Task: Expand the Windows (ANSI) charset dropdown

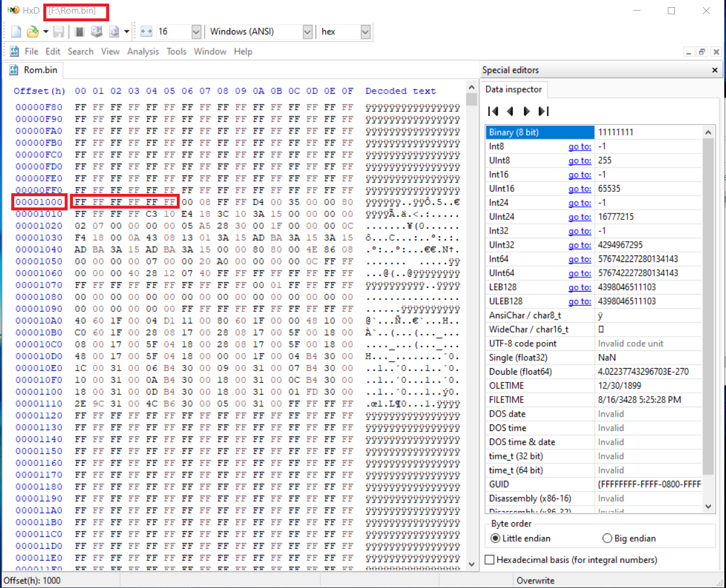Action: coord(307,31)
